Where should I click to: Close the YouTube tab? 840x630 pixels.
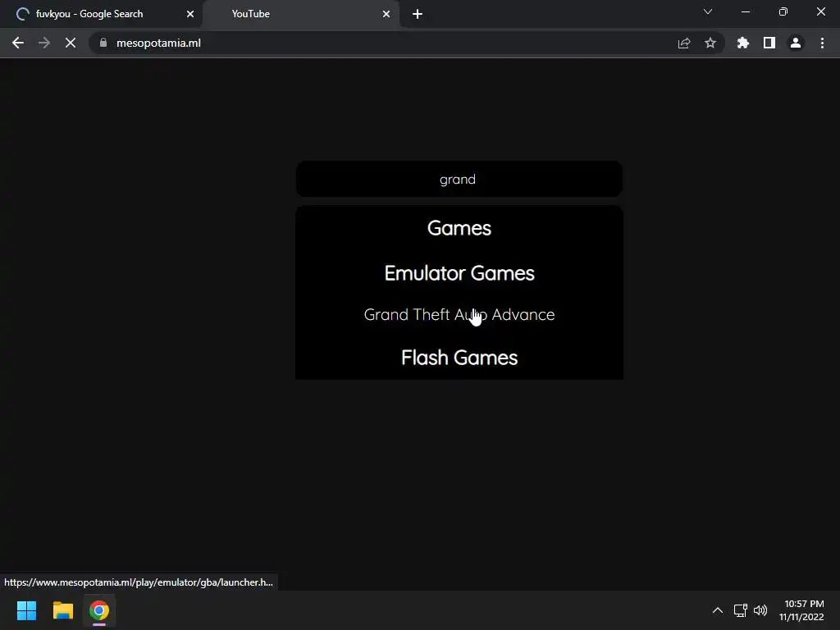coord(386,14)
